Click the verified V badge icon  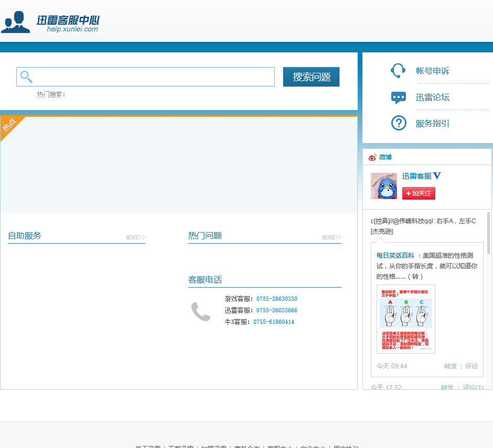pos(437,176)
